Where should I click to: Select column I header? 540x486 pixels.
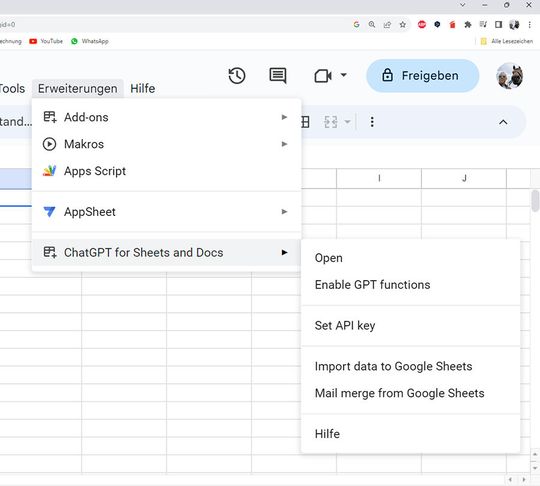pyautogui.click(x=379, y=178)
